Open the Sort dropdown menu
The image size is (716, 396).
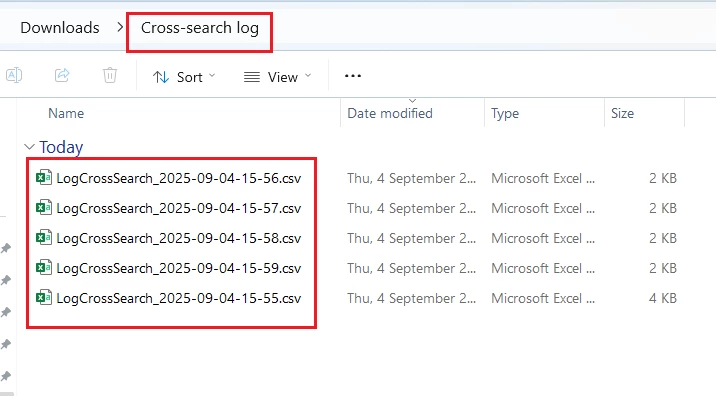[184, 77]
